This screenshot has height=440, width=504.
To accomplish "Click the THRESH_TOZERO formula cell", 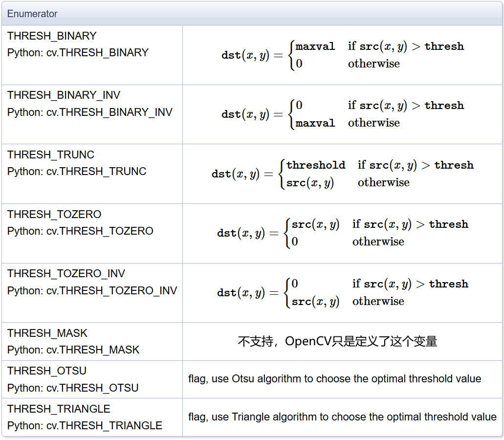I will point(342,233).
